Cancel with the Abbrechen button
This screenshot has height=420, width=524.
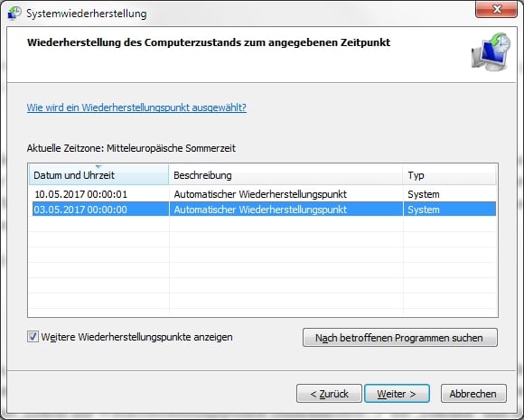(x=473, y=394)
